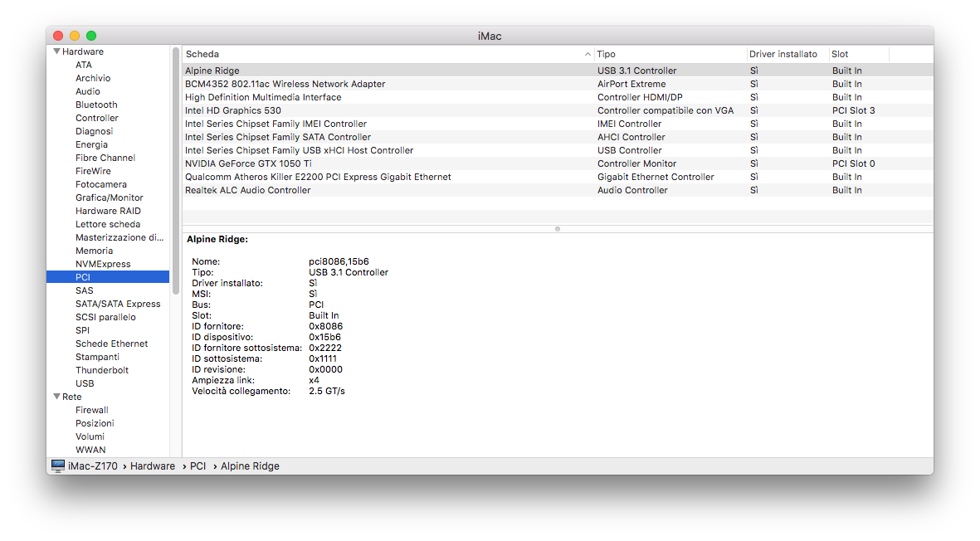
Task: Select Controller in the sidebar
Action: (x=97, y=118)
